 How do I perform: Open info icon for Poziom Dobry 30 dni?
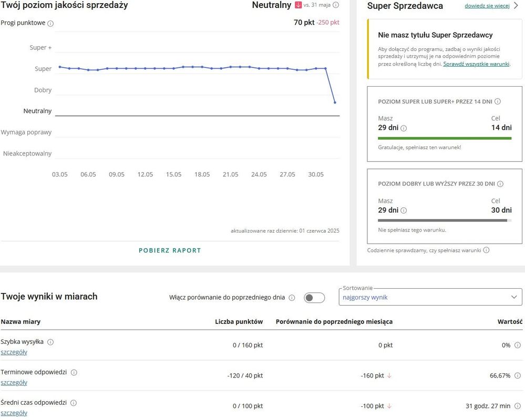(x=500, y=184)
